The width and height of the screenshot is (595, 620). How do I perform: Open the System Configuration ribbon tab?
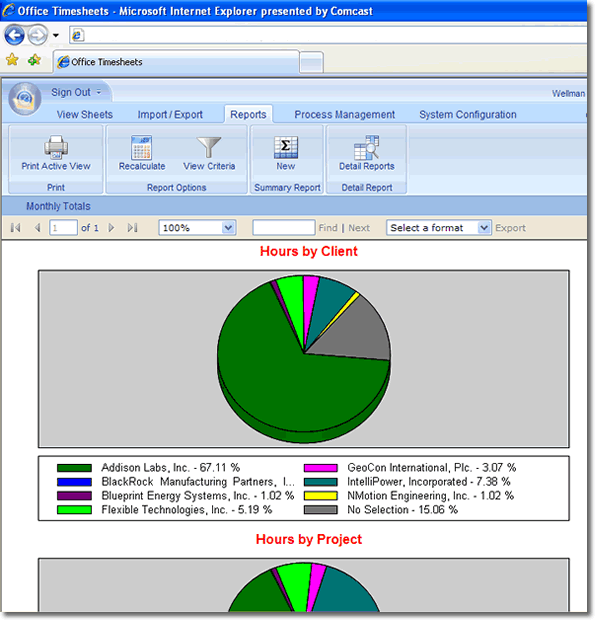[x=468, y=115]
